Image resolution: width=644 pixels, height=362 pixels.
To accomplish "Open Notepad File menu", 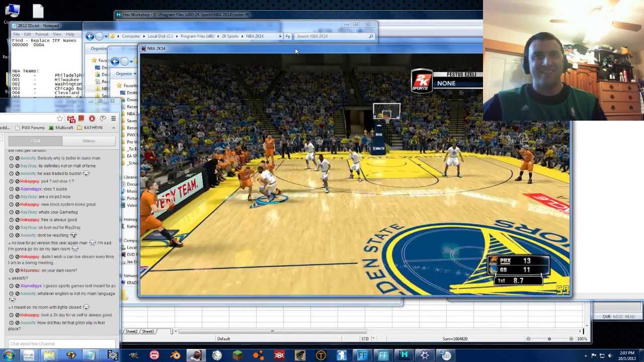I will [16, 34].
